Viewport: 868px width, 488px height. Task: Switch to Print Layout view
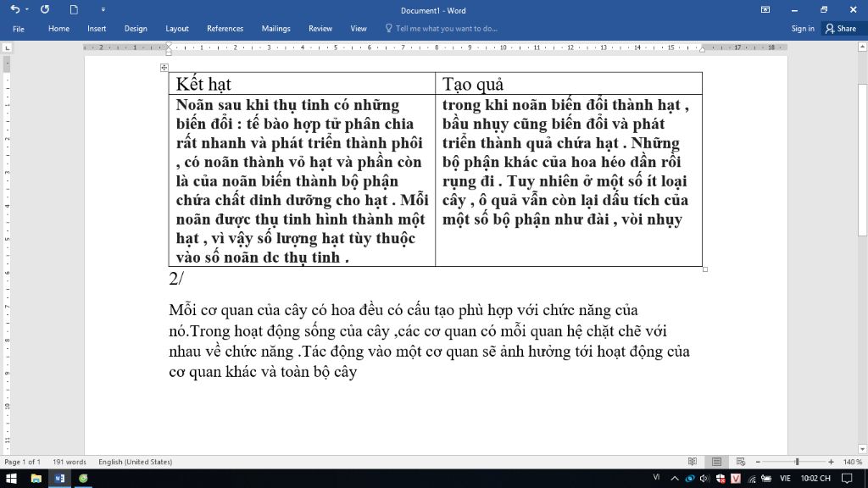[716, 462]
